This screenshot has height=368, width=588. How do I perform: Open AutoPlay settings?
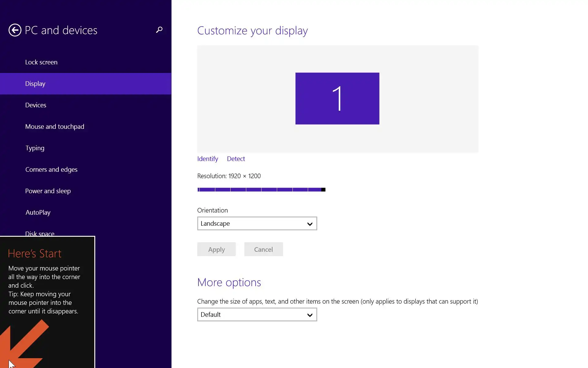click(x=38, y=213)
